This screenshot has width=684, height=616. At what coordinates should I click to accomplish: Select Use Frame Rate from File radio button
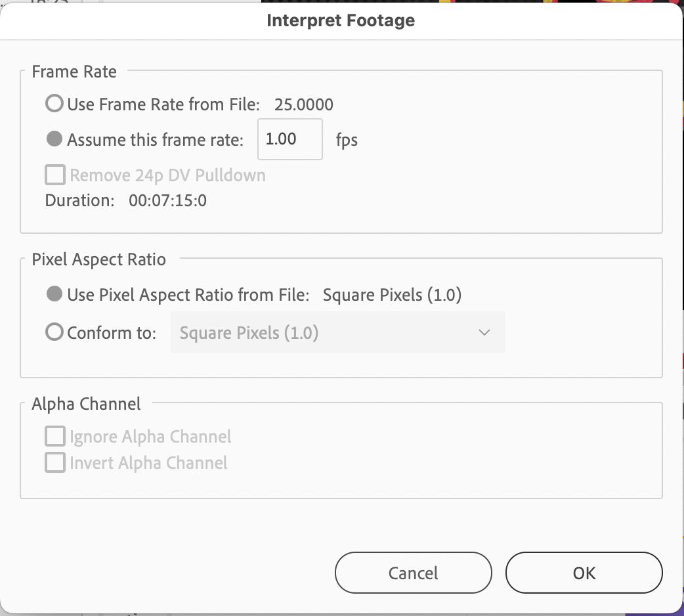point(54,104)
